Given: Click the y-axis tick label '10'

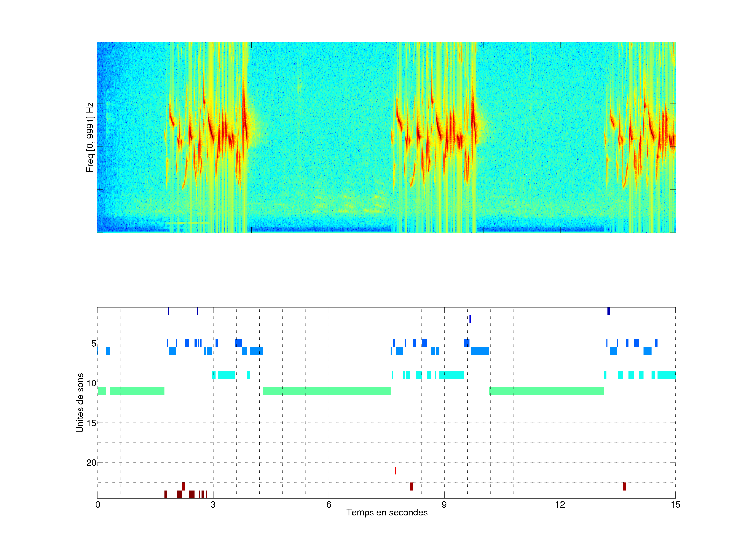Looking at the screenshot, I should click(91, 383).
